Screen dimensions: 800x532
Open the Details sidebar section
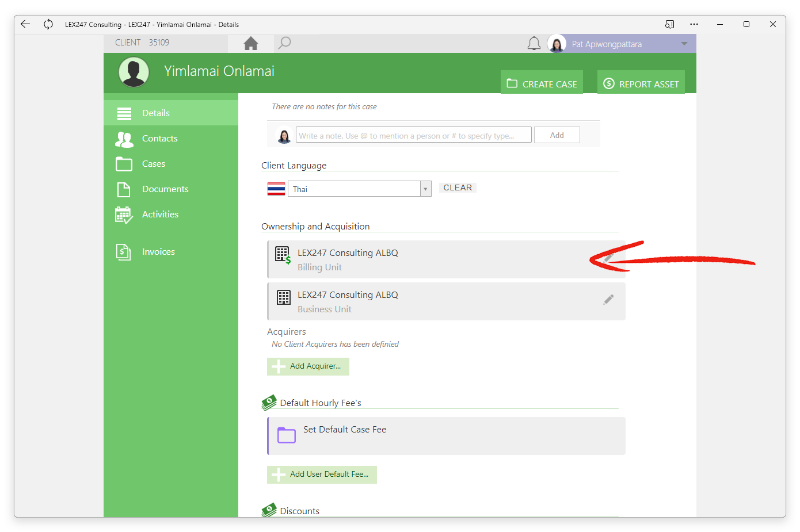[171, 113]
